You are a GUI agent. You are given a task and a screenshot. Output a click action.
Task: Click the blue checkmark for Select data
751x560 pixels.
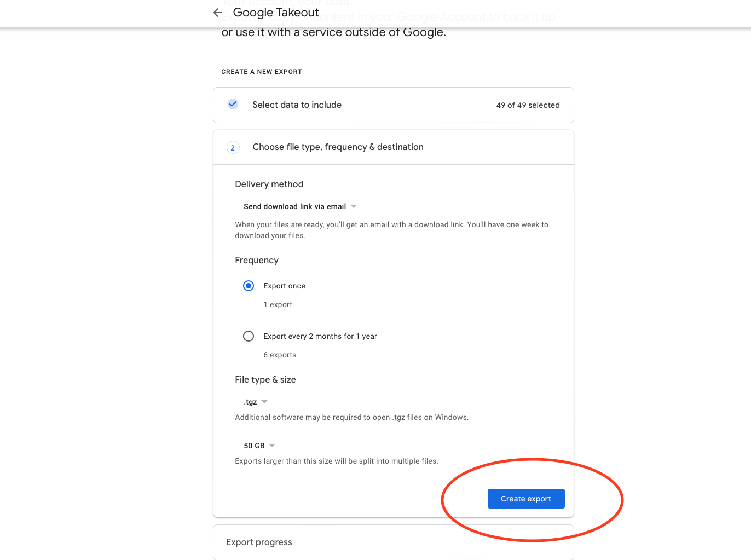coord(233,104)
